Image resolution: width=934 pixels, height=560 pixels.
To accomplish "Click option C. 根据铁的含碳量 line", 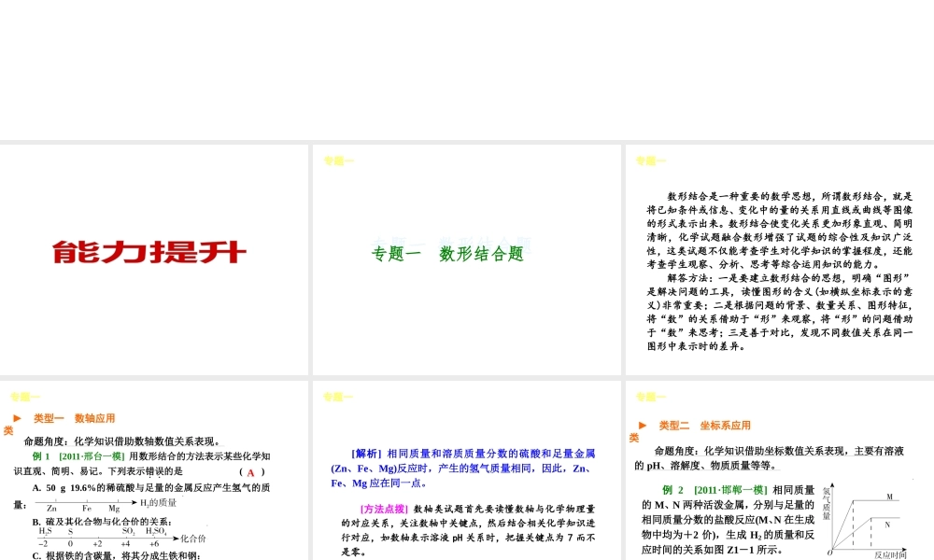I will [x=117, y=555].
